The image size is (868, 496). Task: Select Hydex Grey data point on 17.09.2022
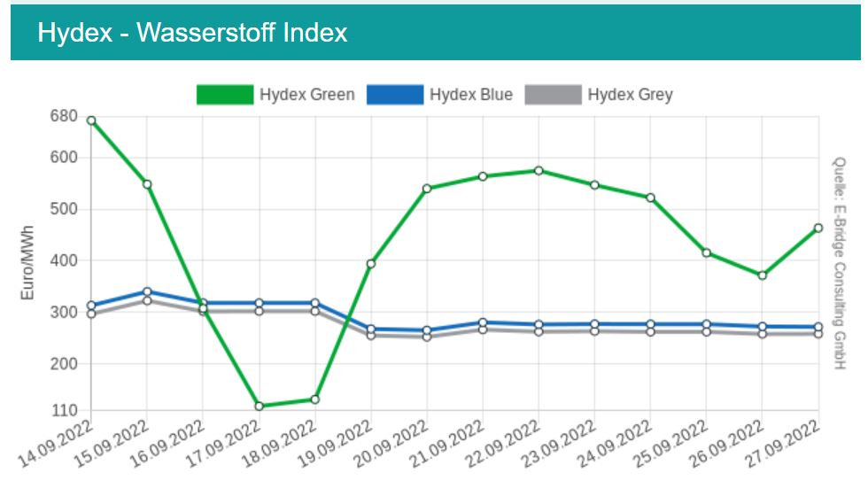pyautogui.click(x=259, y=311)
